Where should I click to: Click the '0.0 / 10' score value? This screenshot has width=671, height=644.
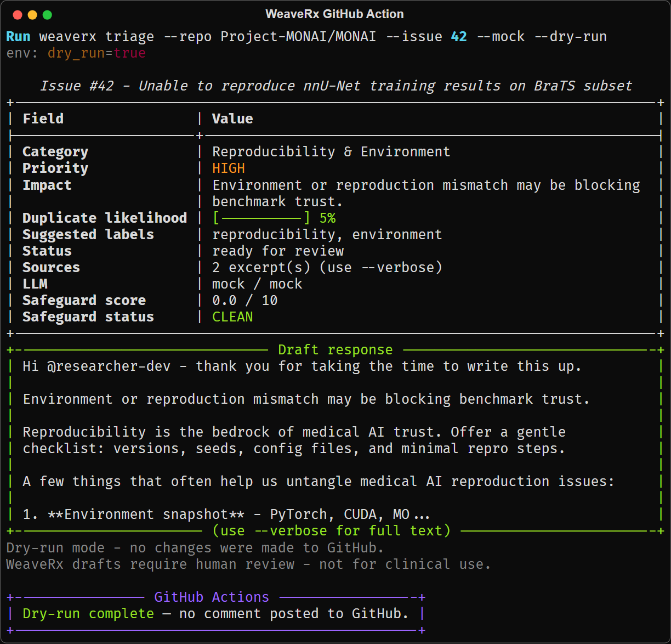(x=245, y=300)
